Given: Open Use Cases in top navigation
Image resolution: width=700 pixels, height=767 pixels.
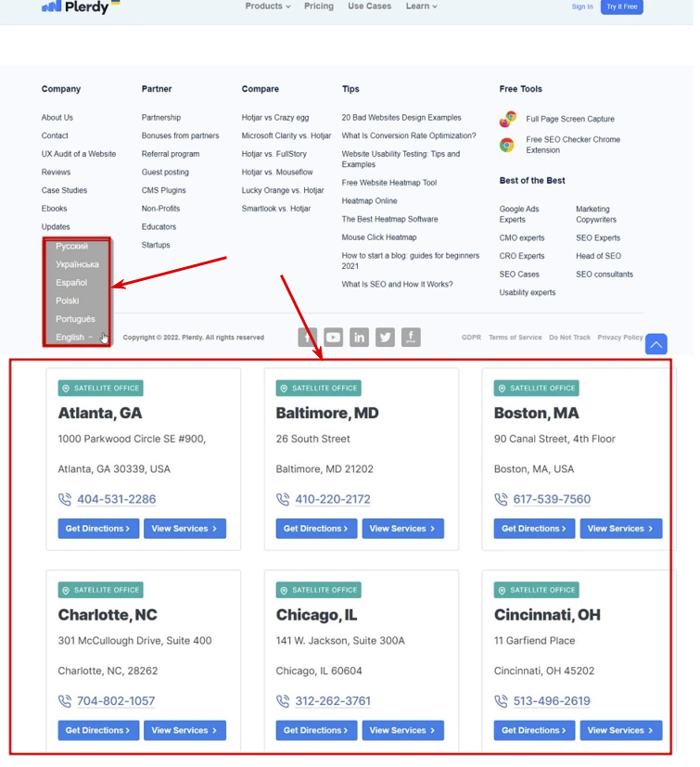Looking at the screenshot, I should 370,6.
